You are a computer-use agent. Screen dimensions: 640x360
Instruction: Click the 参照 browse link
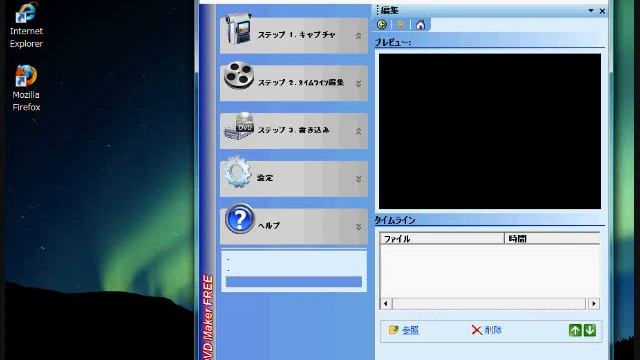(x=411, y=330)
